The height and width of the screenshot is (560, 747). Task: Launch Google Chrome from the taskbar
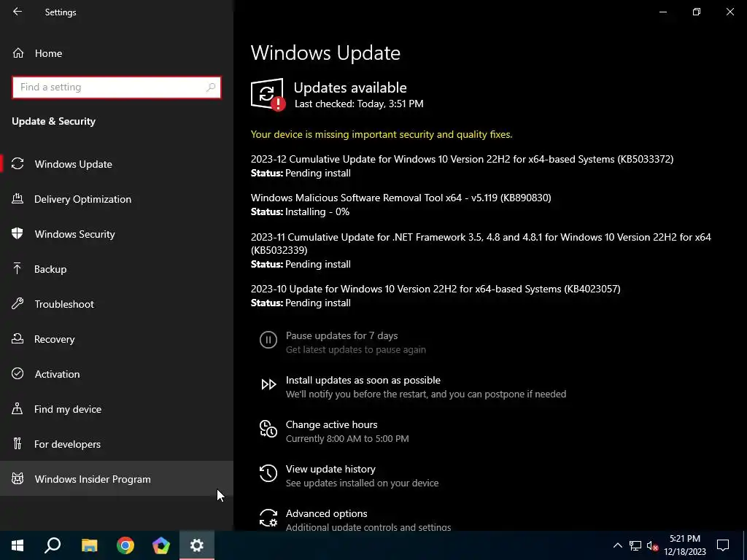coord(125,545)
